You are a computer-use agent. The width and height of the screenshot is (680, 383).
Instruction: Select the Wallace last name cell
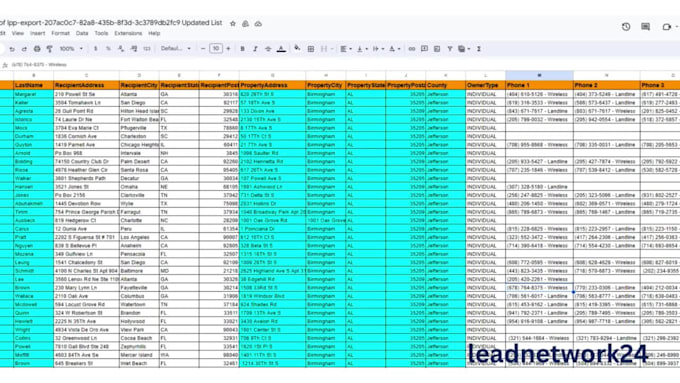(x=33, y=296)
